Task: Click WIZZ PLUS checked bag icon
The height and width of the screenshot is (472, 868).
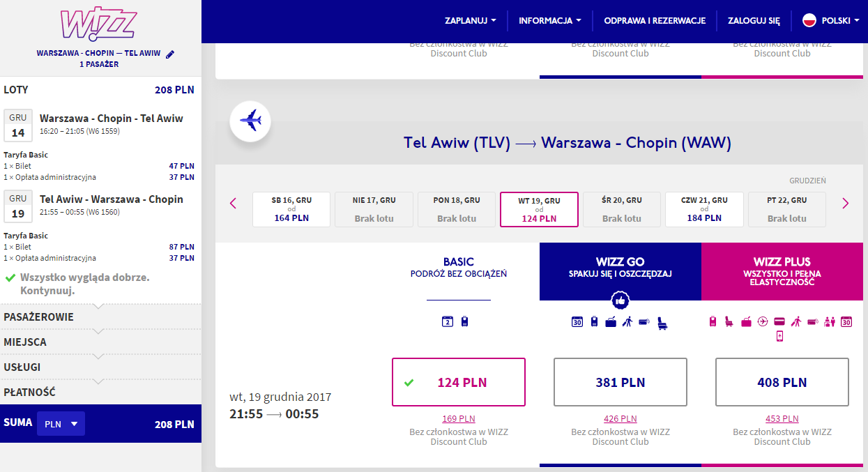Action: point(746,321)
